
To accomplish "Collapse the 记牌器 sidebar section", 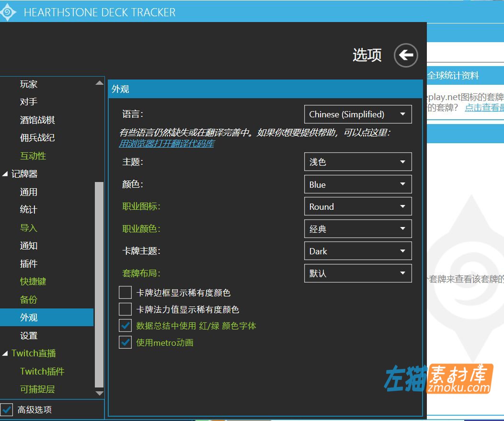I will pyautogui.click(x=5, y=173).
